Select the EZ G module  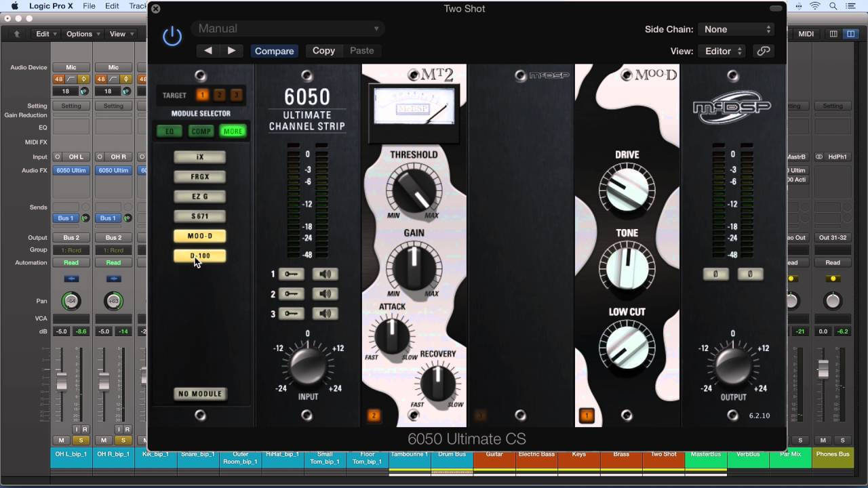click(200, 197)
